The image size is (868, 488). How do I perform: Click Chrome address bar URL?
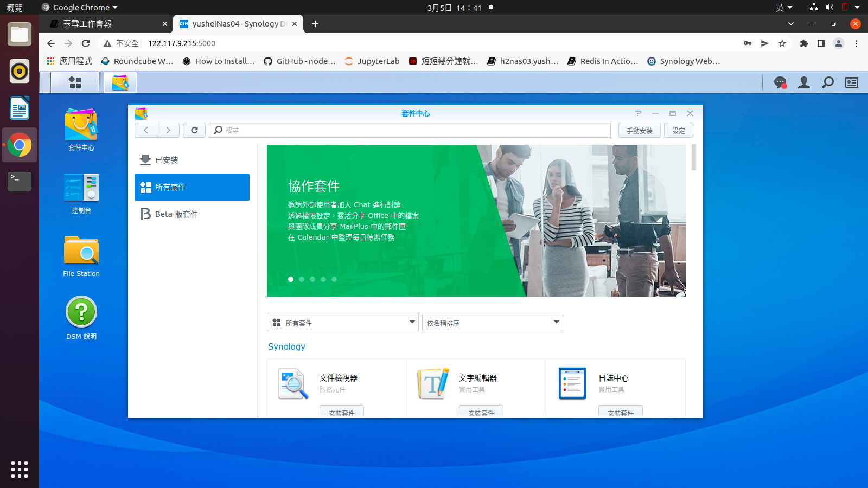tap(182, 43)
